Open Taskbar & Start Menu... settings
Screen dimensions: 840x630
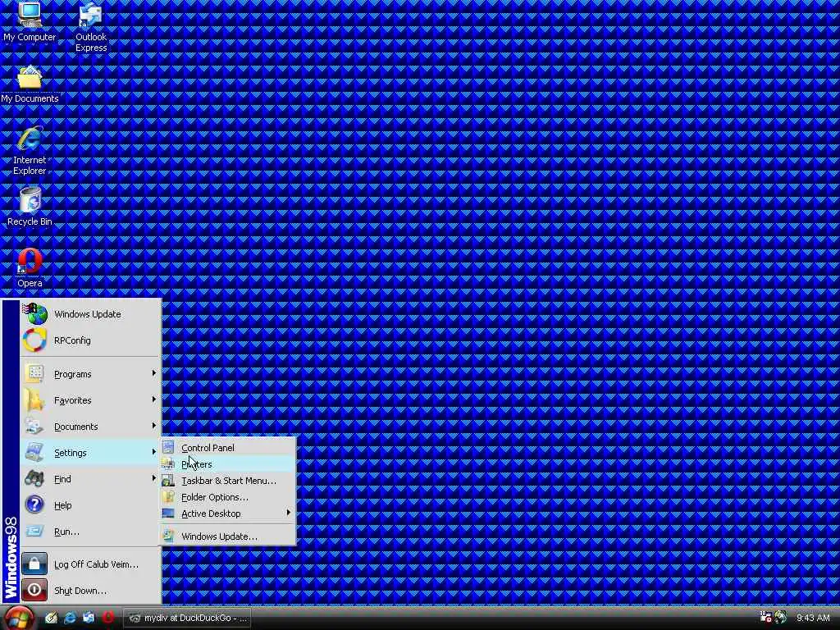[228, 481]
